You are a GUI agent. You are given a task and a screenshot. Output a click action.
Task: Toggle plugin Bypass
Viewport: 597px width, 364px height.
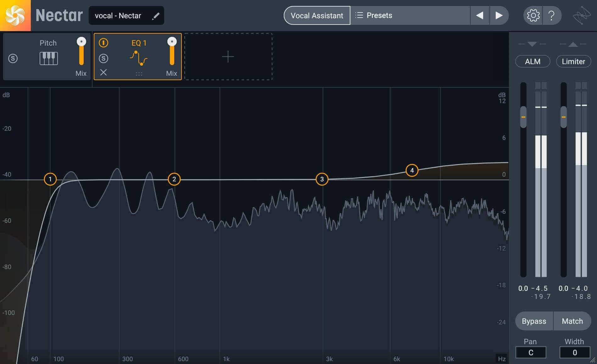coord(534,321)
